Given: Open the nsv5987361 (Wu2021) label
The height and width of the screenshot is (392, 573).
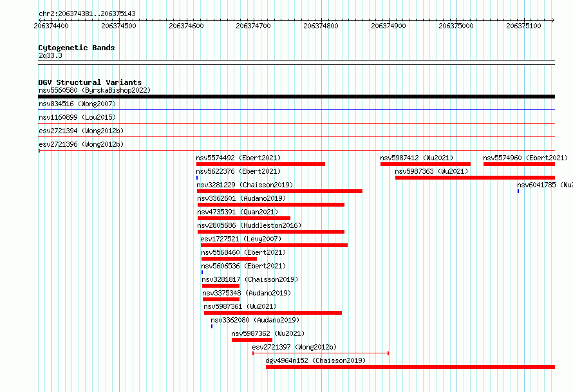Looking at the screenshot, I should pos(240,306).
